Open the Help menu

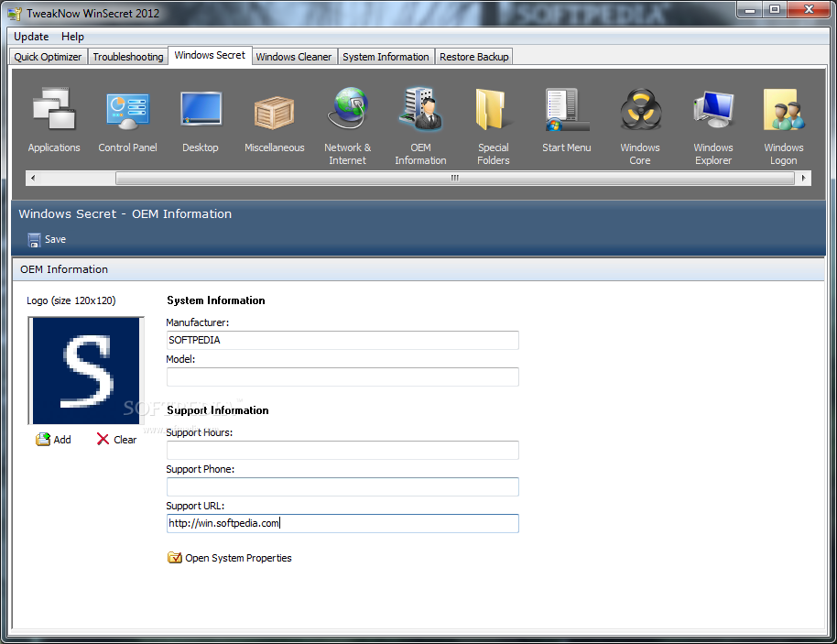72,37
